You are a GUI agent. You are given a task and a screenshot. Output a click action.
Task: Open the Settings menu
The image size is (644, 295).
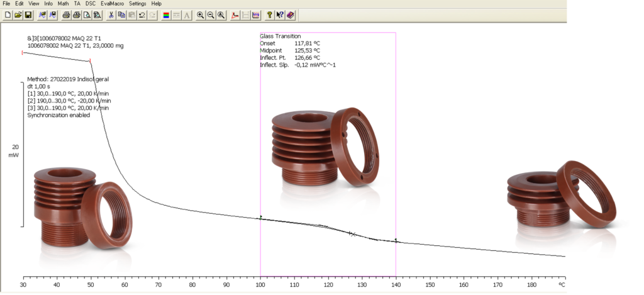pos(137,4)
